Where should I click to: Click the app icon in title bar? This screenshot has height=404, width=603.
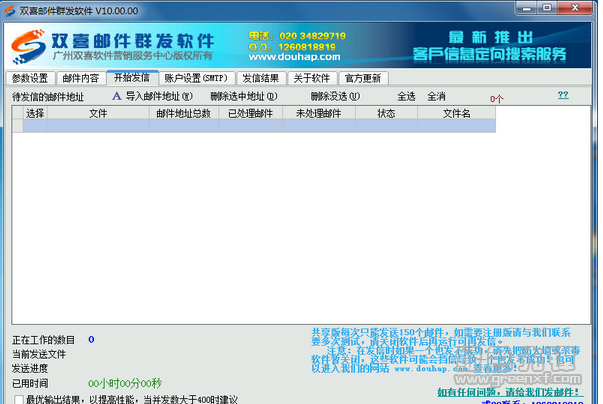pyautogui.click(x=10, y=11)
